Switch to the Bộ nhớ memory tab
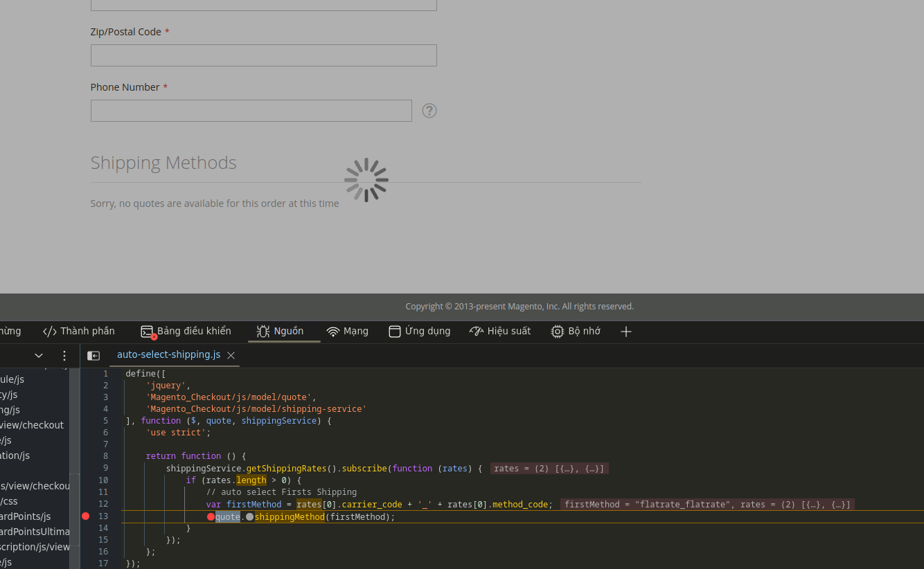The height and width of the screenshot is (569, 924). pyautogui.click(x=576, y=332)
